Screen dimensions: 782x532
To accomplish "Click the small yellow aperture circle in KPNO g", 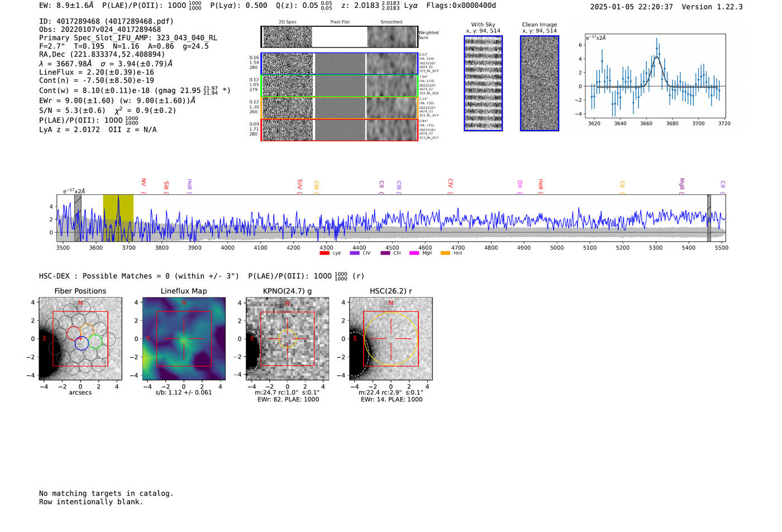I will [287, 339].
